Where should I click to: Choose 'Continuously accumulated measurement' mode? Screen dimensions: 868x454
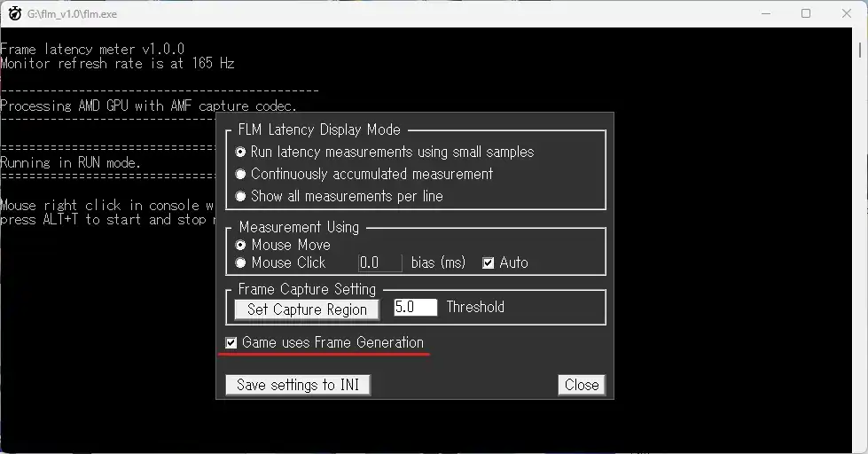(x=240, y=175)
